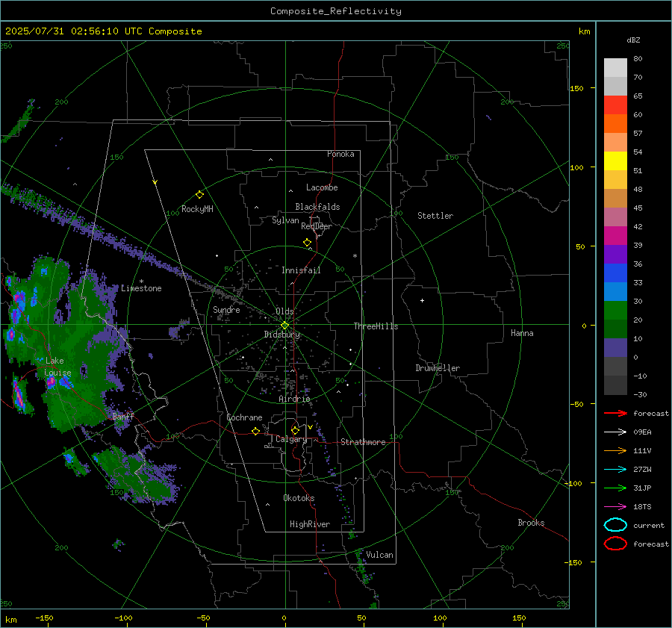Viewport: 672px width, 628px height.
Task: Click the Innisfail city label
Action: click(x=301, y=270)
